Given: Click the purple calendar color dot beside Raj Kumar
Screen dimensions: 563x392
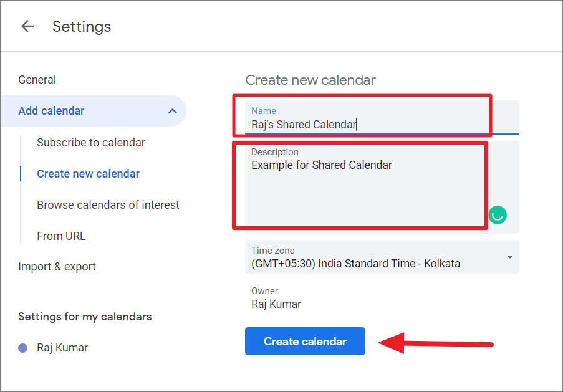Looking at the screenshot, I should click(23, 347).
